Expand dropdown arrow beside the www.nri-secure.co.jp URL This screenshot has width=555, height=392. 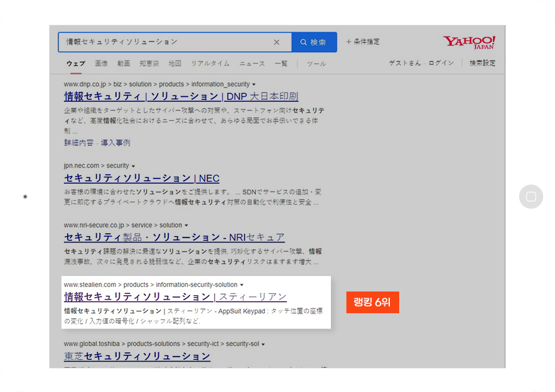186,225
